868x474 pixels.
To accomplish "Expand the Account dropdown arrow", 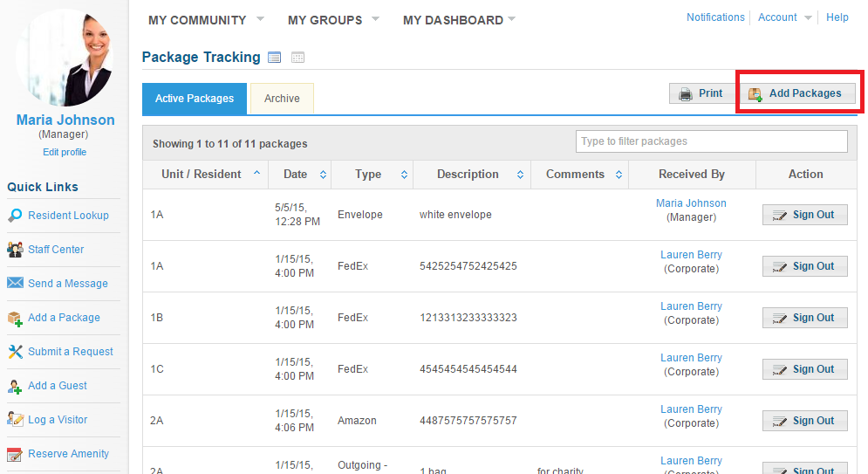I will (x=808, y=17).
